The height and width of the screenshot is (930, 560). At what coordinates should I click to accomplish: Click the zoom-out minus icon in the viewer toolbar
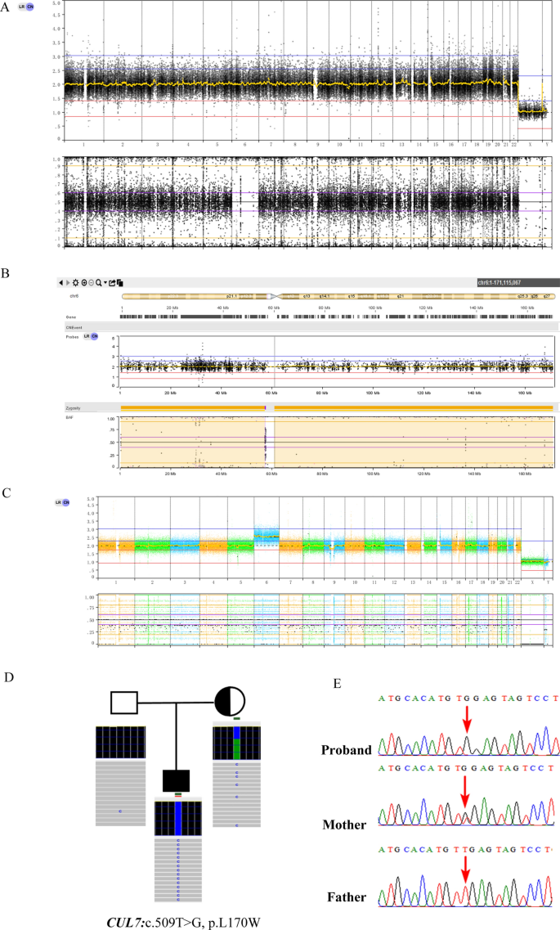[91, 283]
